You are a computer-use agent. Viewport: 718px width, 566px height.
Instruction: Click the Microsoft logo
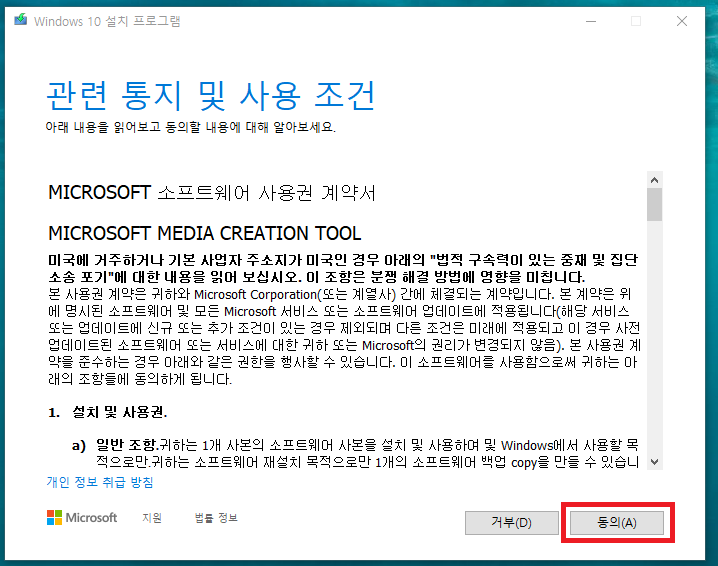tap(82, 517)
